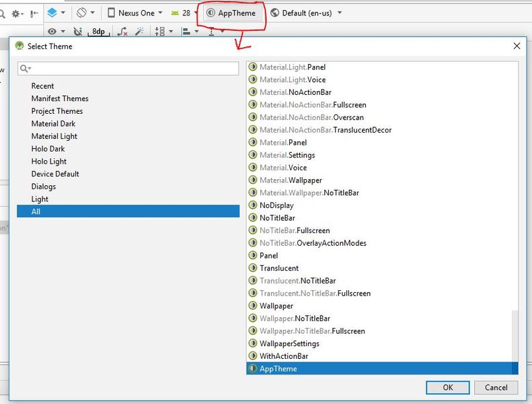Image resolution: width=532 pixels, height=404 pixels.
Task: Cancel the Select Theme dialog
Action: [496, 387]
